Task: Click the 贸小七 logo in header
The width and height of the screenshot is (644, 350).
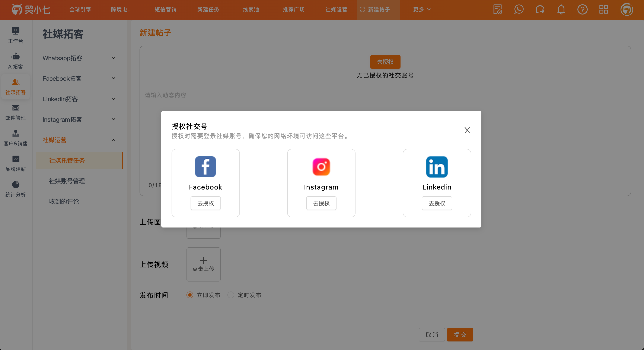Action: 31,10
